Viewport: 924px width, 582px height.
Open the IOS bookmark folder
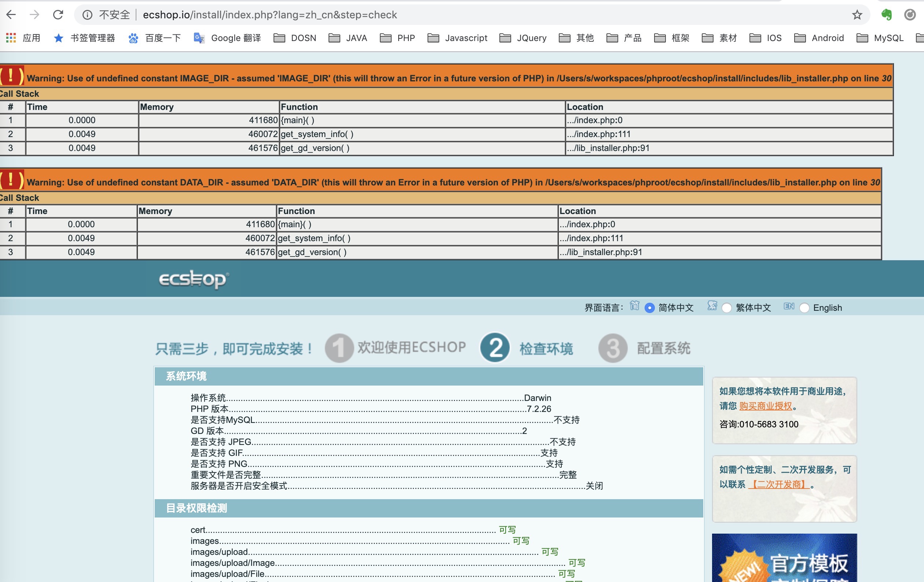click(x=766, y=38)
